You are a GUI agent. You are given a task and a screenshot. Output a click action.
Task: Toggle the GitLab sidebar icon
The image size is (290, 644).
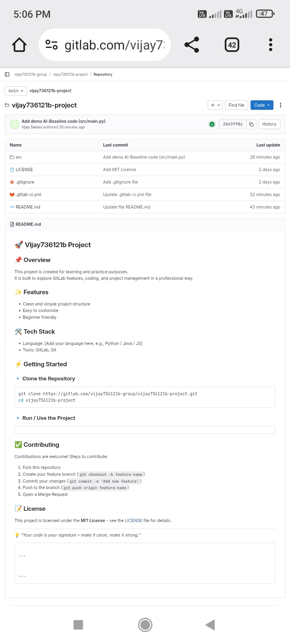[7, 74]
